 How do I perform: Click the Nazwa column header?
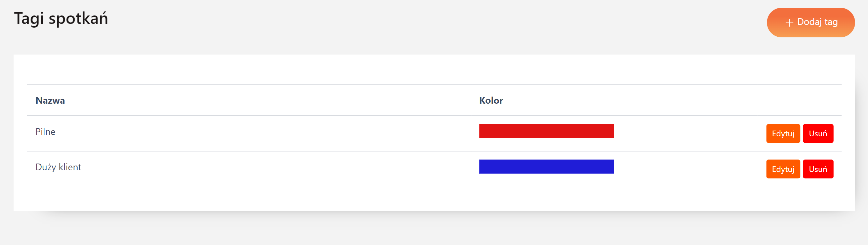50,101
